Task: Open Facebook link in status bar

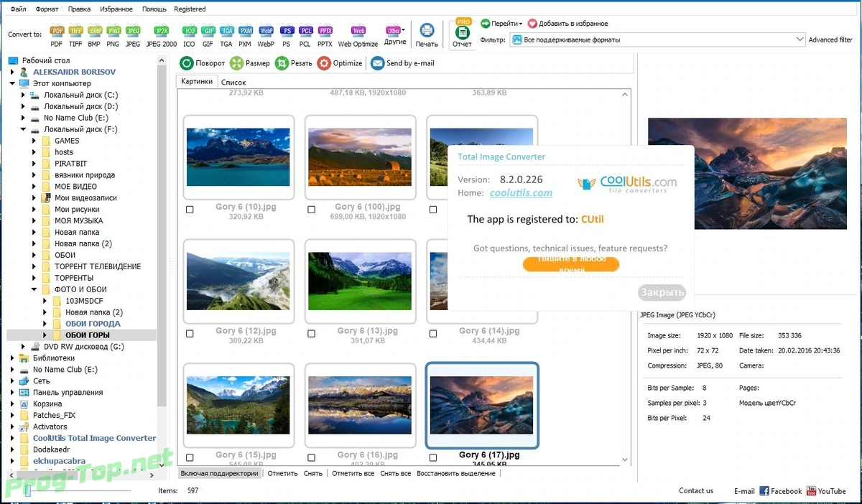Action: click(x=780, y=491)
